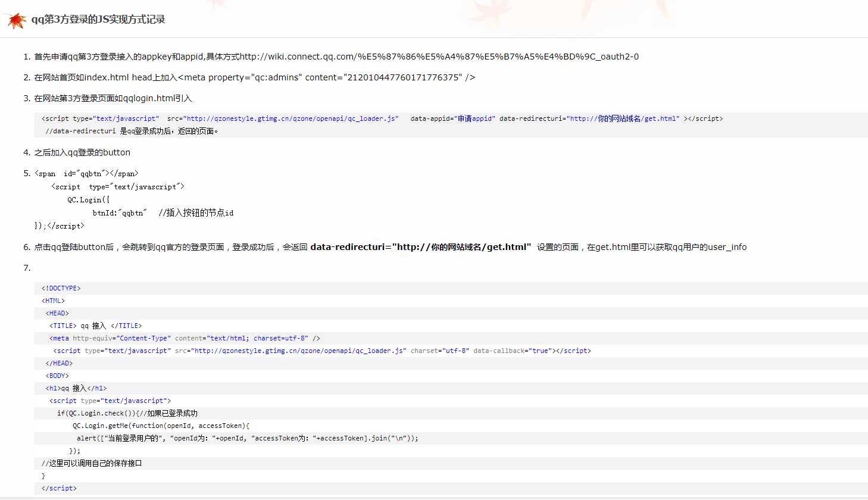Click '在get.html里可以获取qq用户的user_info' text

point(667,247)
